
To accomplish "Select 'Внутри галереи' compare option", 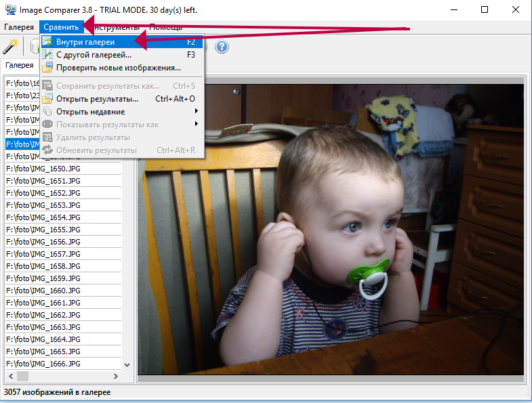I will pyautogui.click(x=85, y=42).
